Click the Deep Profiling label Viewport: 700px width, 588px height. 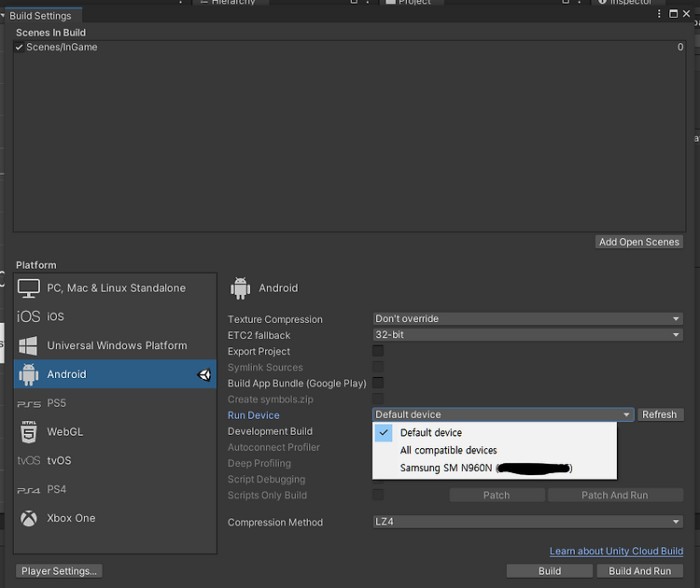259,464
